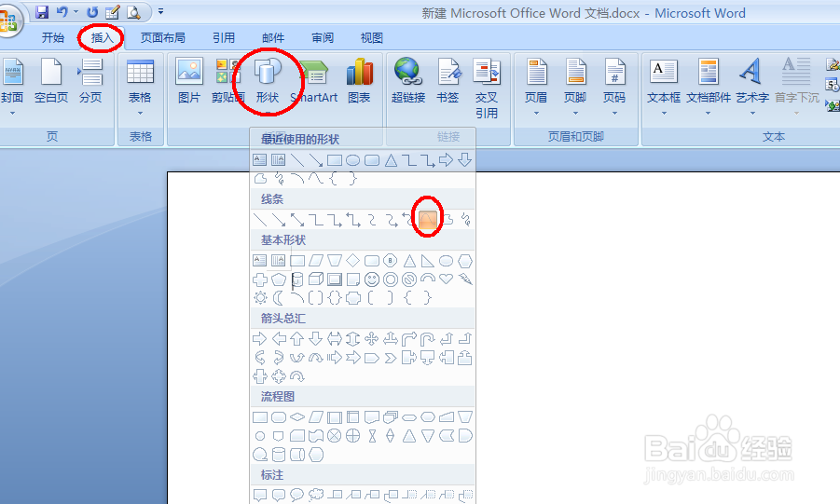Expand the Customize Quick Access Toolbar arrow

click(x=160, y=11)
